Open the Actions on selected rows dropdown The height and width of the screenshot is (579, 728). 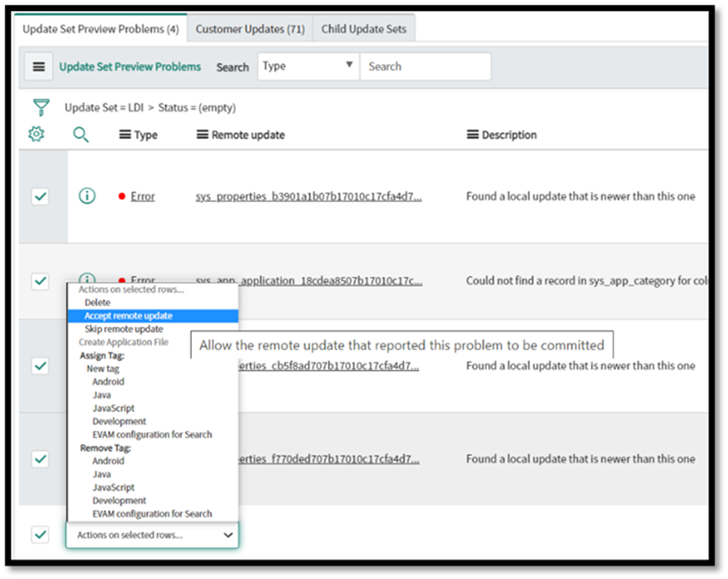tap(153, 535)
